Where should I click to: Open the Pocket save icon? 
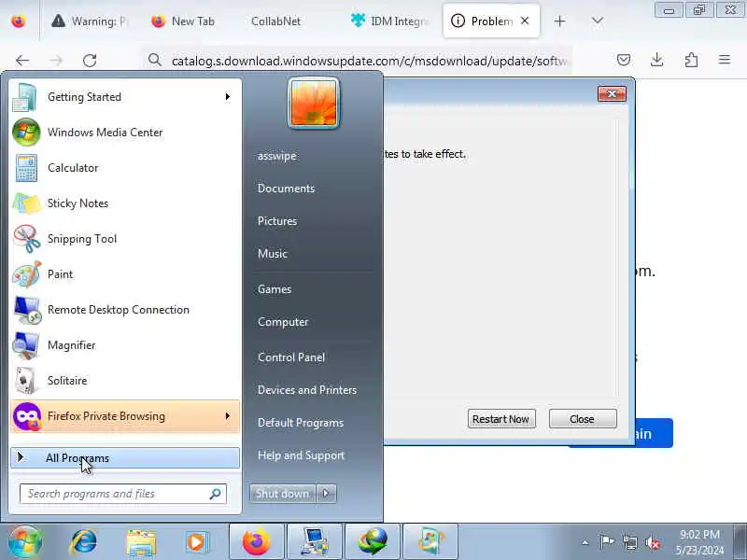click(x=624, y=60)
